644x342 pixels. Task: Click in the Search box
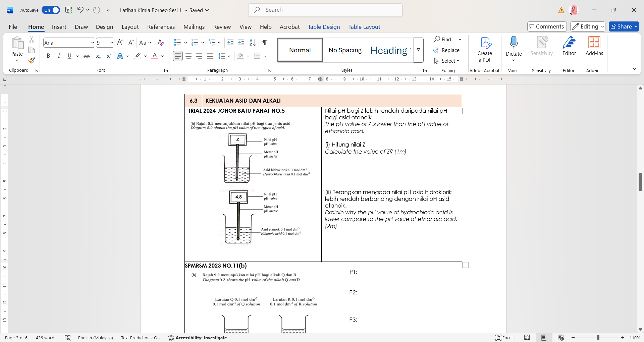(325, 10)
